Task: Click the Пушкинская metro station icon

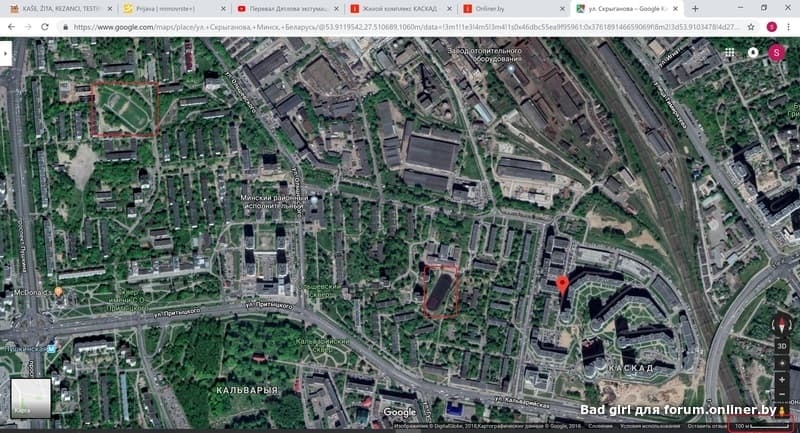Action: coord(51,349)
